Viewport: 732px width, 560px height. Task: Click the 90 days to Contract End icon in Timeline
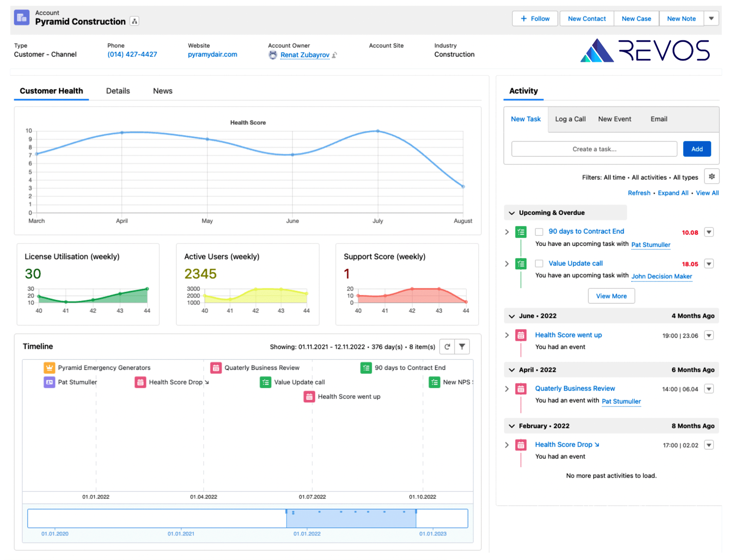point(366,368)
